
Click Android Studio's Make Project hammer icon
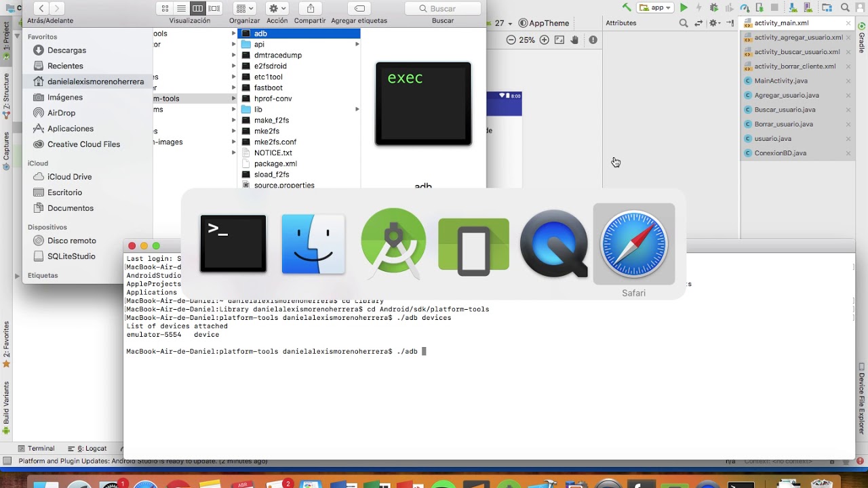point(627,7)
